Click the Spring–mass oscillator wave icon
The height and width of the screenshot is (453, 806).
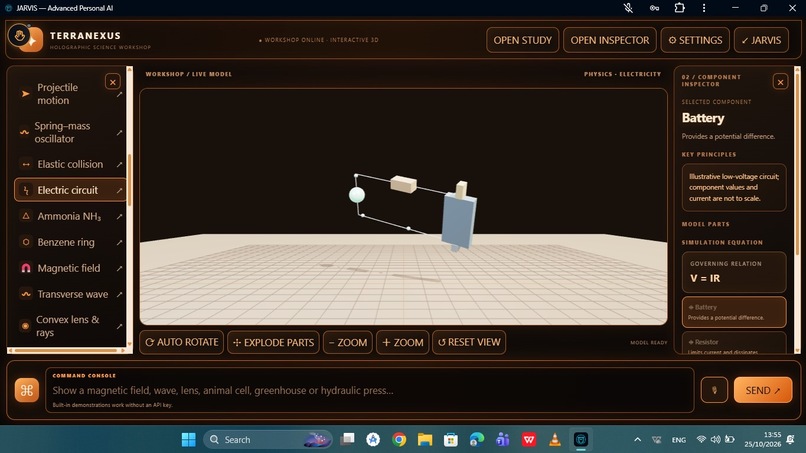click(x=24, y=132)
